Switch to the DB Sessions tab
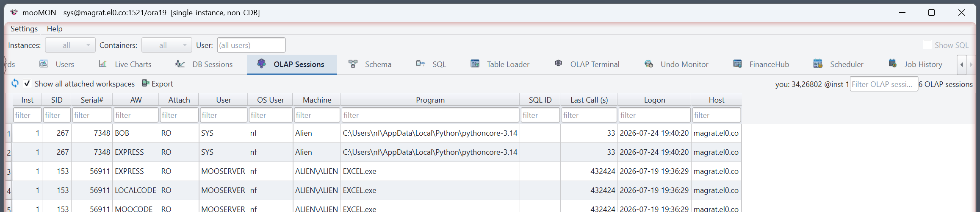Image resolution: width=980 pixels, height=212 pixels. click(205, 64)
